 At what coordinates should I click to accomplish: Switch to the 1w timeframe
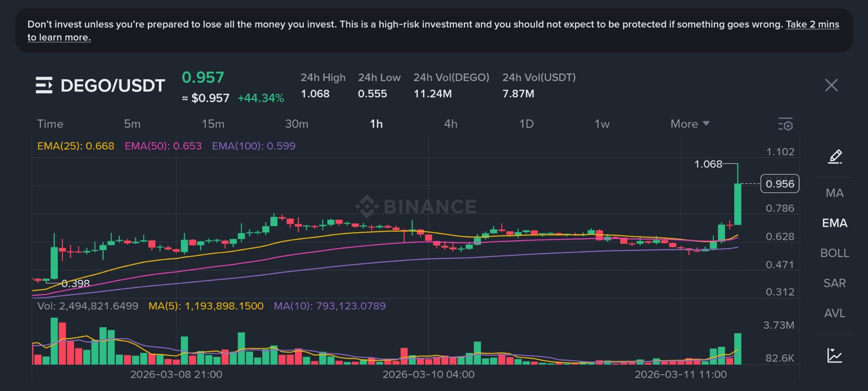[601, 124]
